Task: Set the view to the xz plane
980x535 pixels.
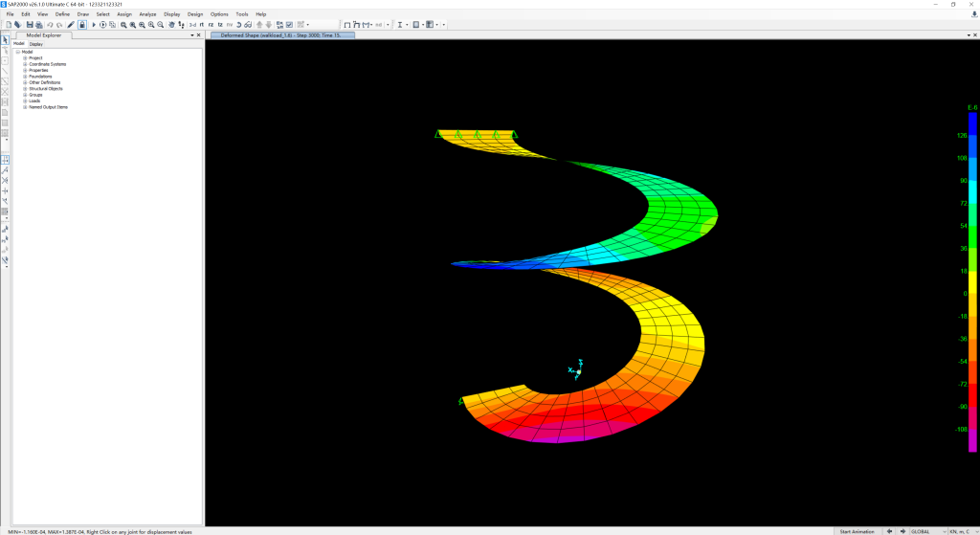Action: (212, 24)
